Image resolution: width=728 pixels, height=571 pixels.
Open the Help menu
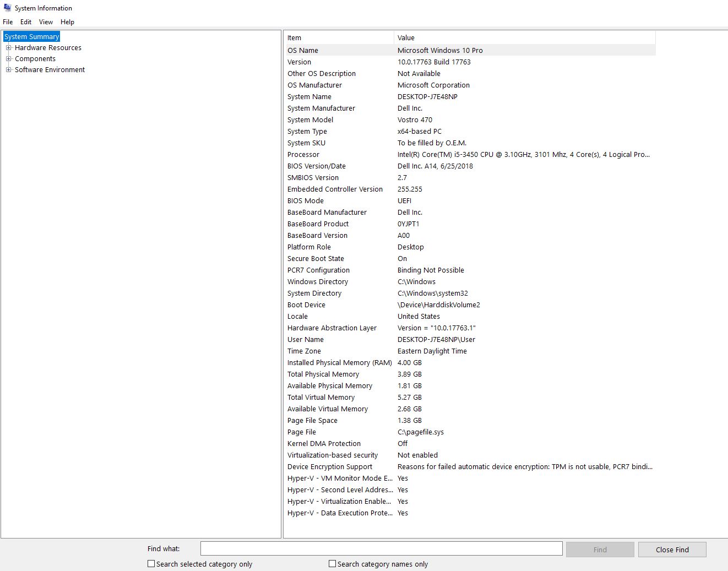(67, 22)
